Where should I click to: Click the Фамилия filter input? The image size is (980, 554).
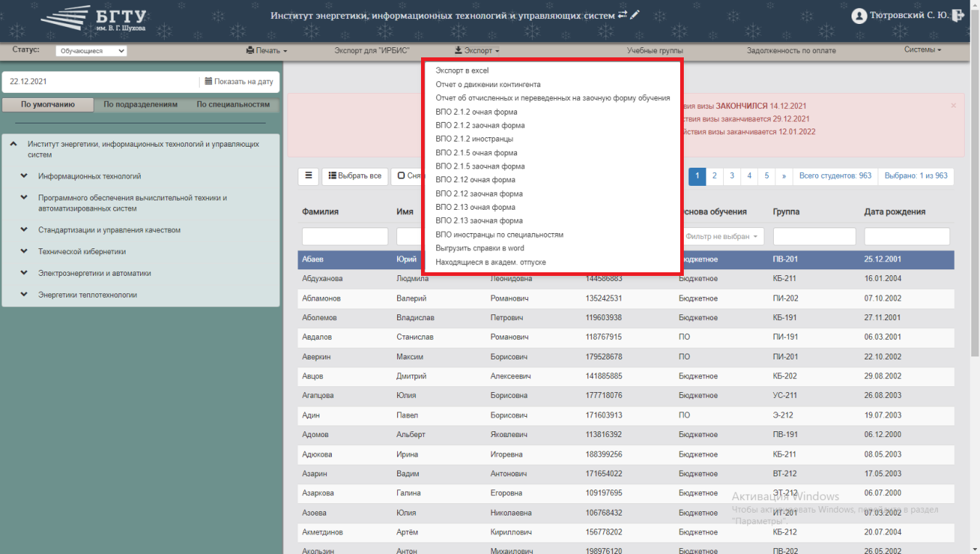pyautogui.click(x=345, y=236)
